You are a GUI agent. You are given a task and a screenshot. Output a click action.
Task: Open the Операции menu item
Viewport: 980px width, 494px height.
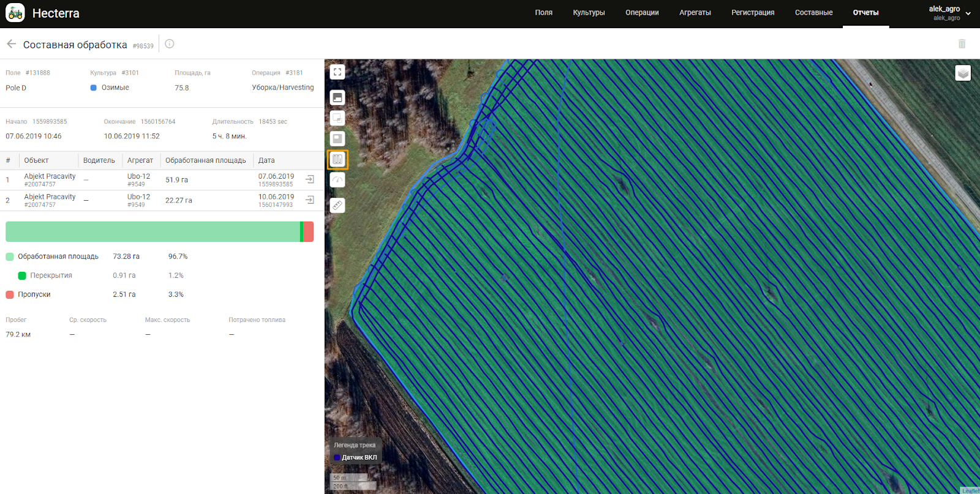point(642,13)
